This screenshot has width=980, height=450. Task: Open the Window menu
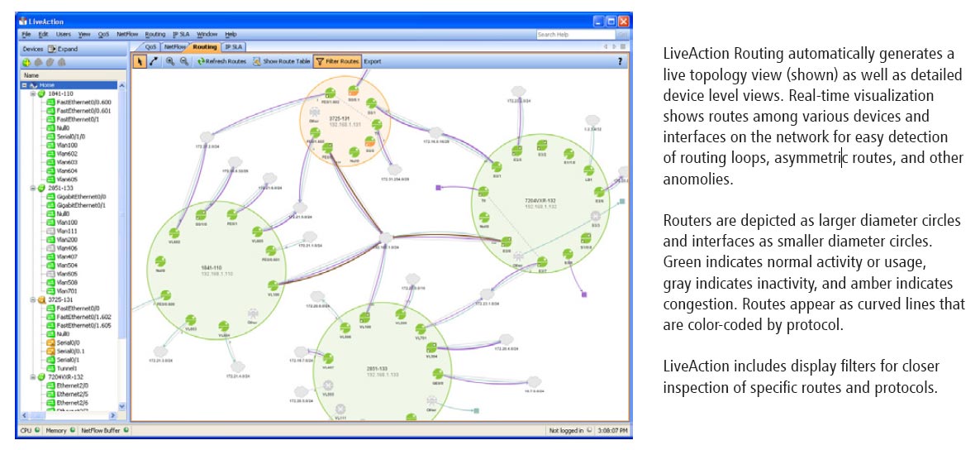click(207, 35)
